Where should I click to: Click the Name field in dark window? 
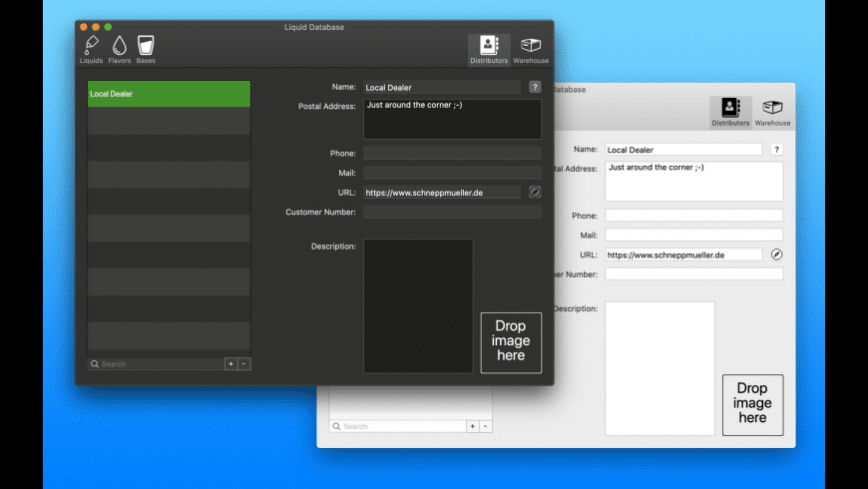(442, 87)
